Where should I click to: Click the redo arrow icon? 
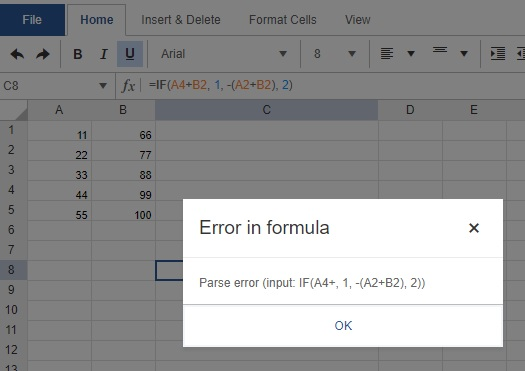tap(43, 54)
